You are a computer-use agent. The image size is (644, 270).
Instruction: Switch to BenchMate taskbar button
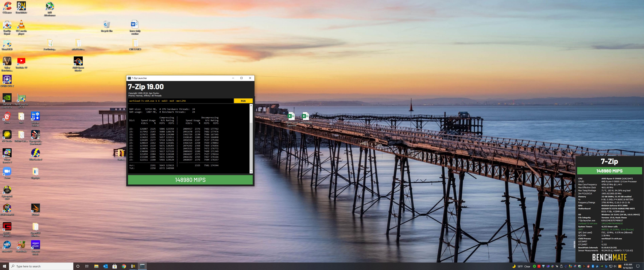click(133, 266)
